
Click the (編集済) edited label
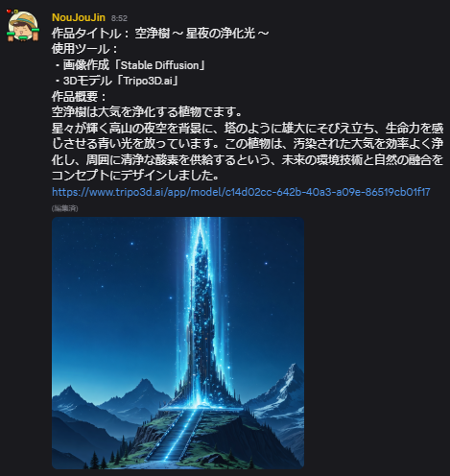click(x=65, y=208)
